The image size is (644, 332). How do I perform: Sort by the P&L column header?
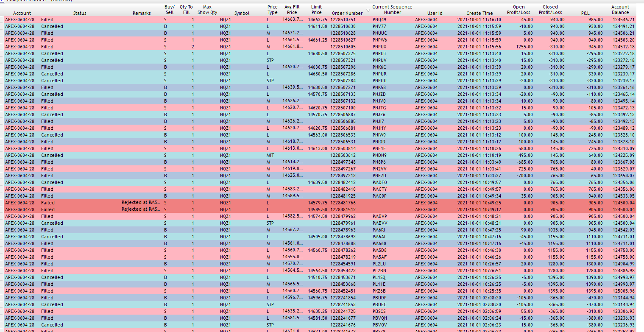coord(585,13)
